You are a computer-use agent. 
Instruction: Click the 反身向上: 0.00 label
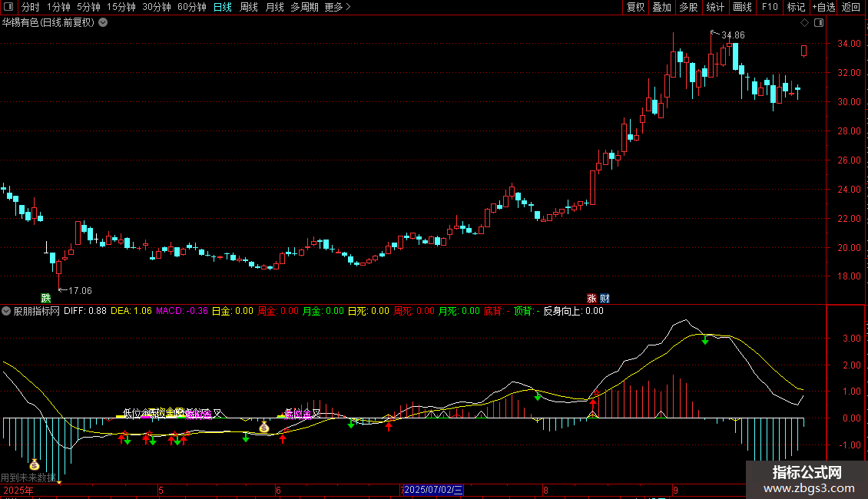pos(574,311)
